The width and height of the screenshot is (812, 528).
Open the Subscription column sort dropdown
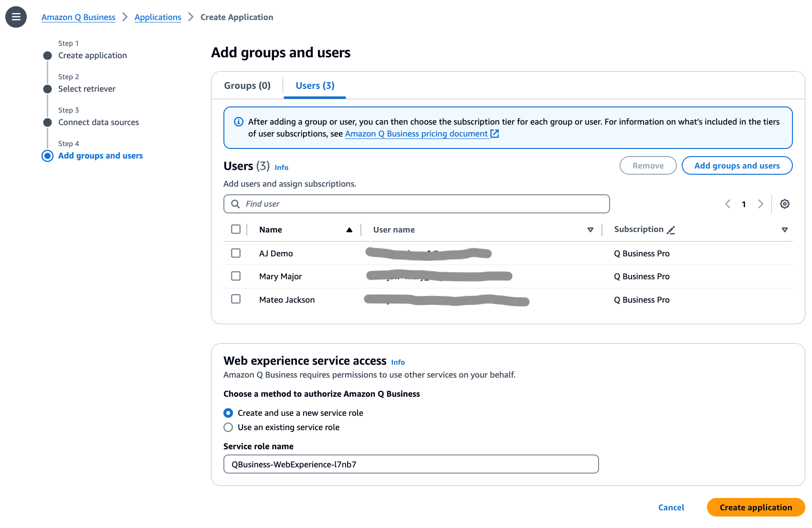tap(784, 230)
